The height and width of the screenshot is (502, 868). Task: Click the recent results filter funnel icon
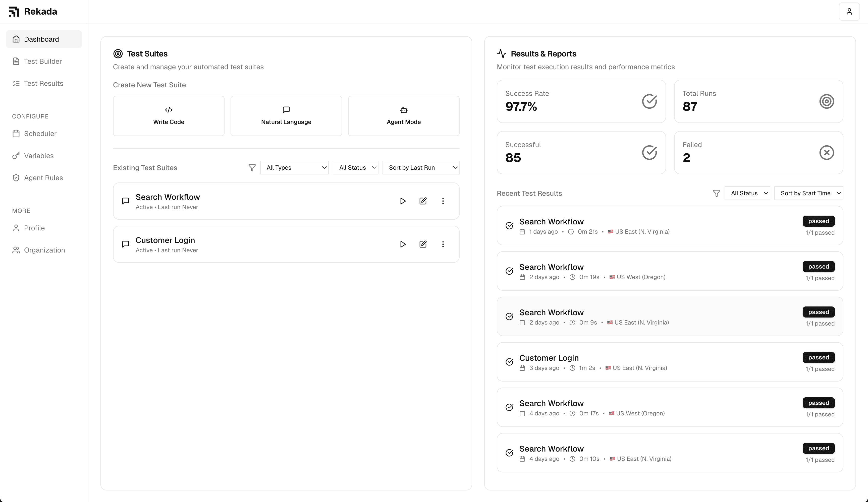[717, 194]
